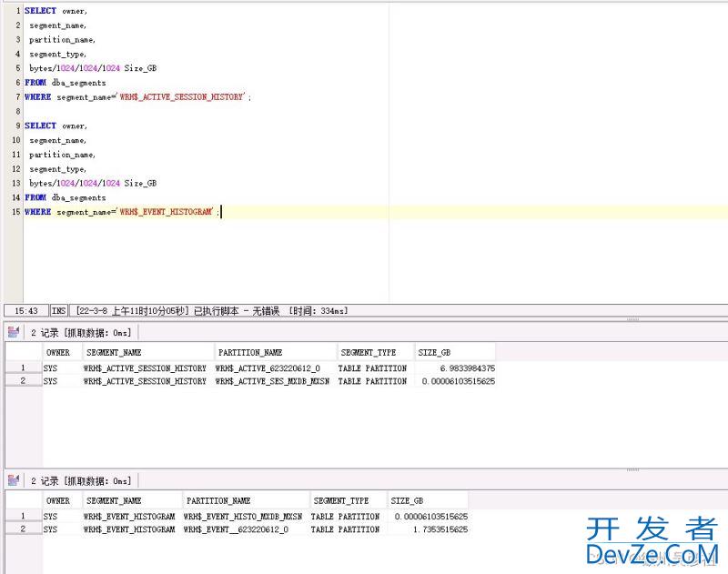Viewport: 728px width, 574px height.
Task: Click TABLE PARTITION cell in WRH$_EVENT_HISTO_MXDB_MXSN row
Action: click(x=346, y=517)
